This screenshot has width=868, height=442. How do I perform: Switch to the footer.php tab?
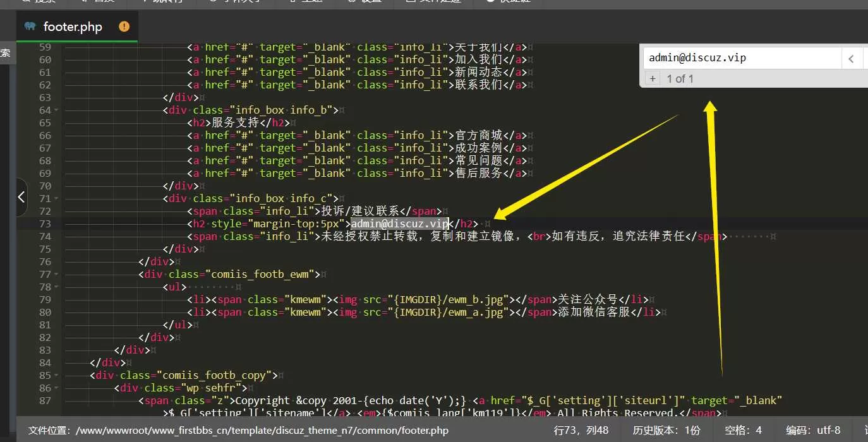77,27
